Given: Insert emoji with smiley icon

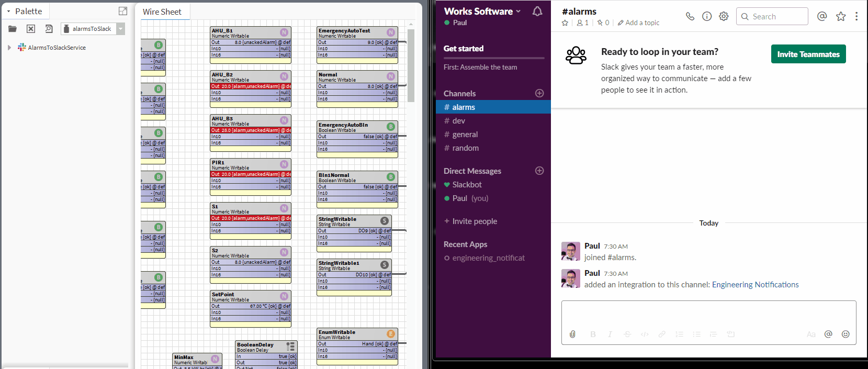Looking at the screenshot, I should [x=846, y=334].
